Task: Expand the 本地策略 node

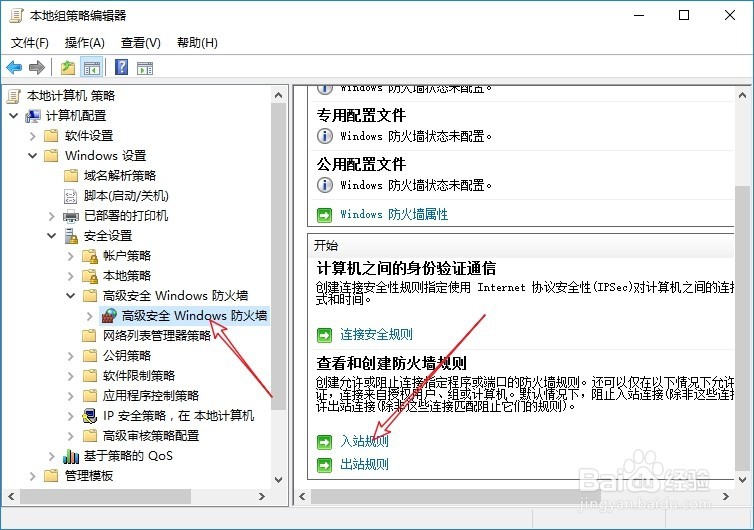Action: [71, 276]
